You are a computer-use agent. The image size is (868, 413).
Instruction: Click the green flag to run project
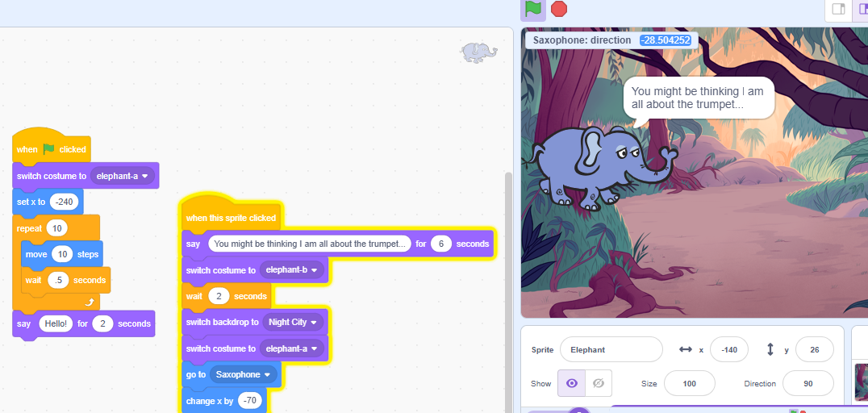532,9
